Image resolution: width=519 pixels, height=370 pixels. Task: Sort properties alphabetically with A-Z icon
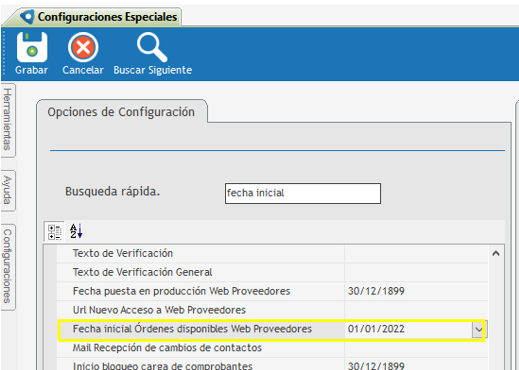[76, 231]
